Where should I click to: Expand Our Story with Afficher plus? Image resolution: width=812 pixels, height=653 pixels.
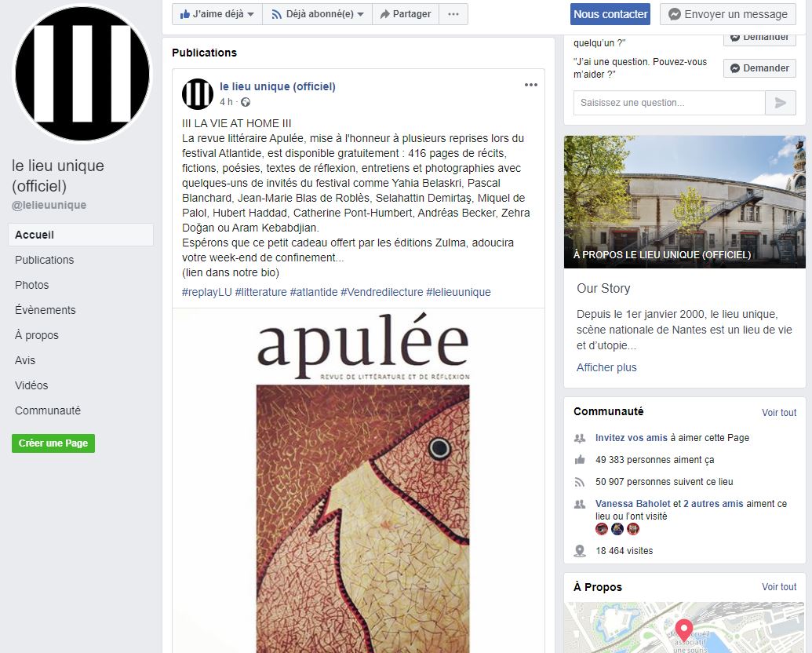point(606,367)
